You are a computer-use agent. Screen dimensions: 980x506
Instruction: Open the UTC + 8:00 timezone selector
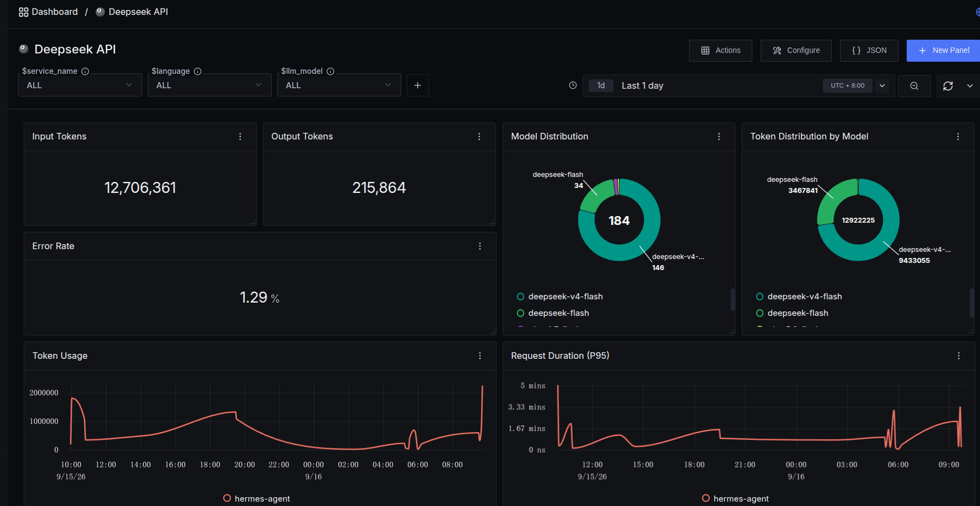coord(848,85)
